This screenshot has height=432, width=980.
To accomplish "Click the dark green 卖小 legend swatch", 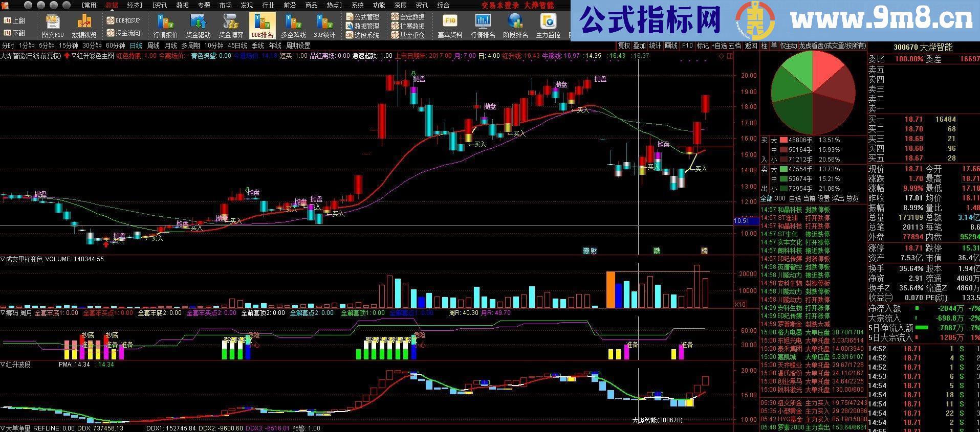I will point(783,189).
